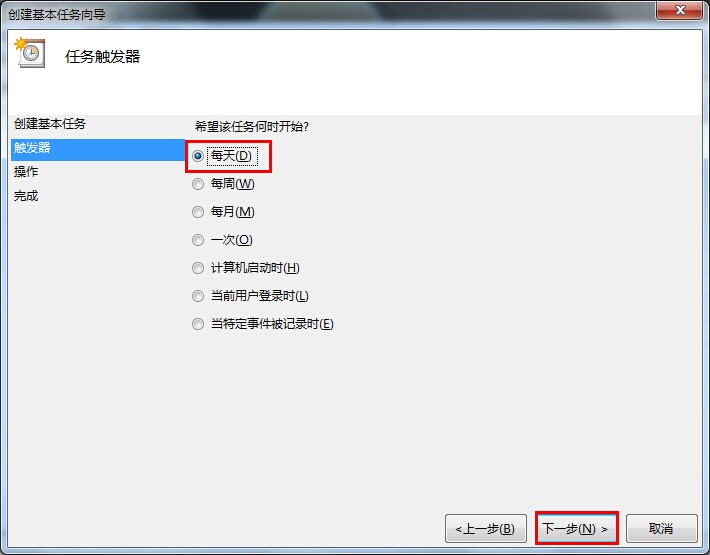Go to 创建基本任务 step in sidebar
This screenshot has width=710, height=555.
tap(50, 124)
